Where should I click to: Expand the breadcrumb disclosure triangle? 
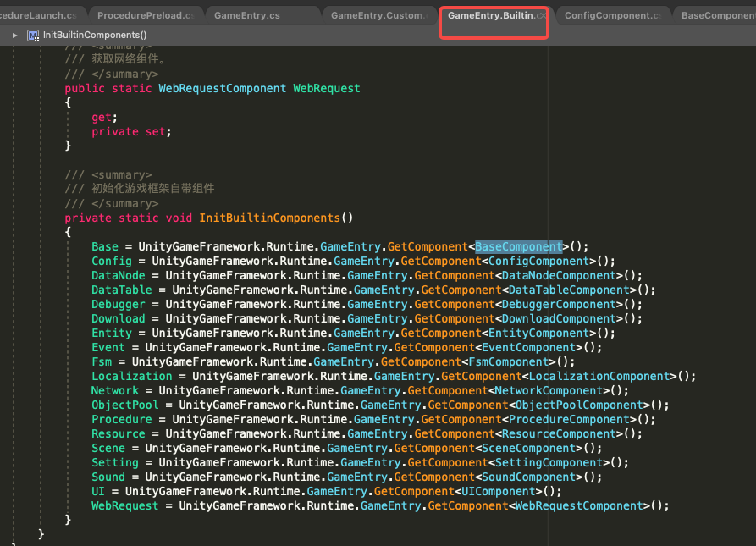click(14, 35)
